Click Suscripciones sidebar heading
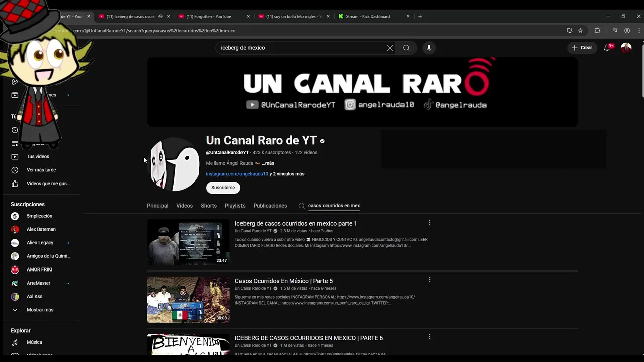Viewport: 644px width, 362px height. pyautogui.click(x=28, y=204)
